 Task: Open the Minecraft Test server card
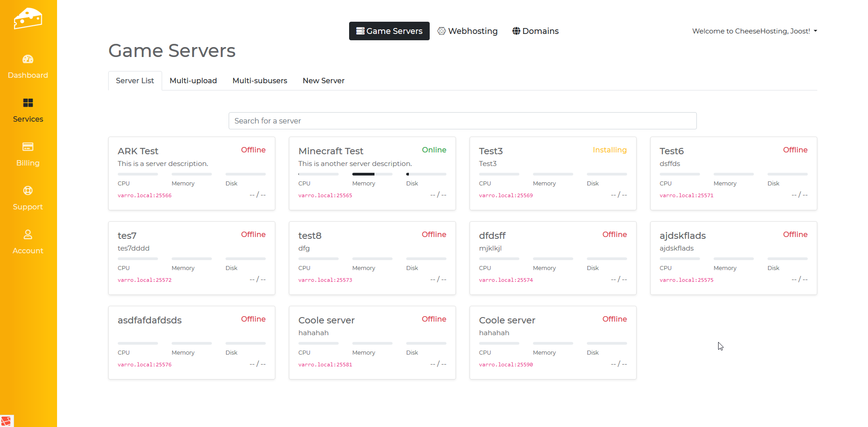[372, 173]
